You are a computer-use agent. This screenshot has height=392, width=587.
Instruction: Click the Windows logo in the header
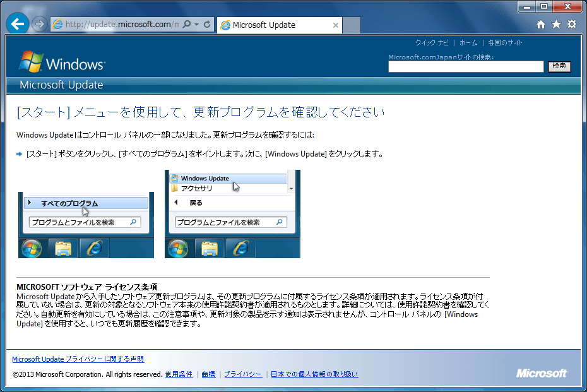pyautogui.click(x=62, y=62)
